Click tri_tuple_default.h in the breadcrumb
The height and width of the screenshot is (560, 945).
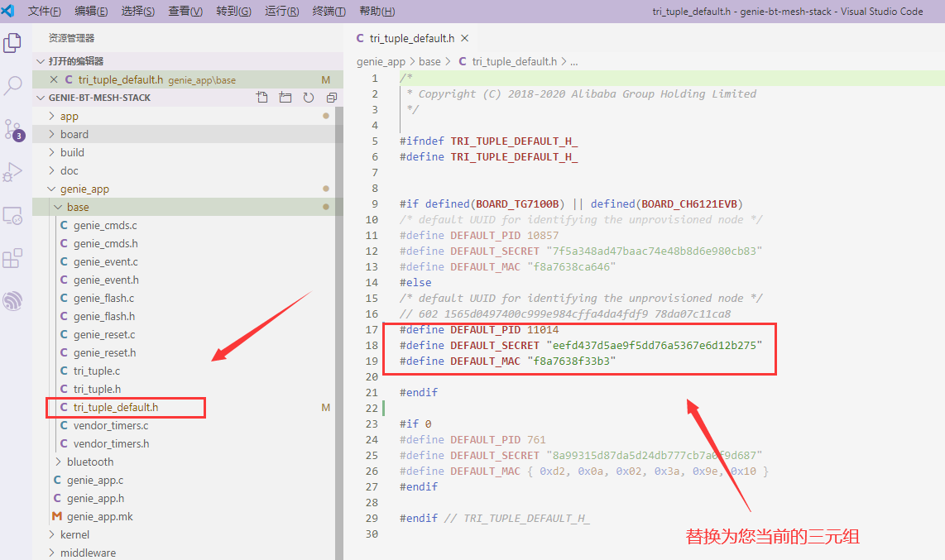514,61
